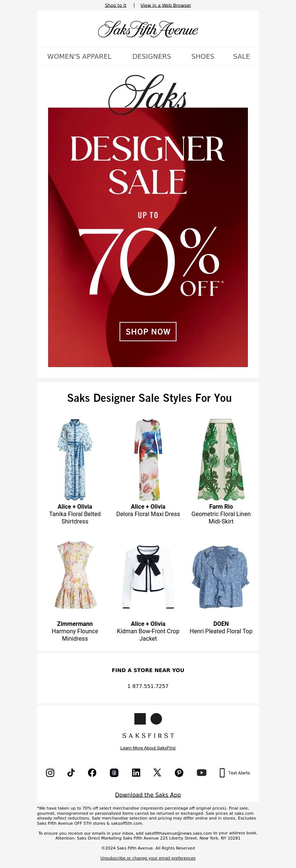Open Text Alerts phone icon
Screen dimensions: 296x868
coord(222,773)
